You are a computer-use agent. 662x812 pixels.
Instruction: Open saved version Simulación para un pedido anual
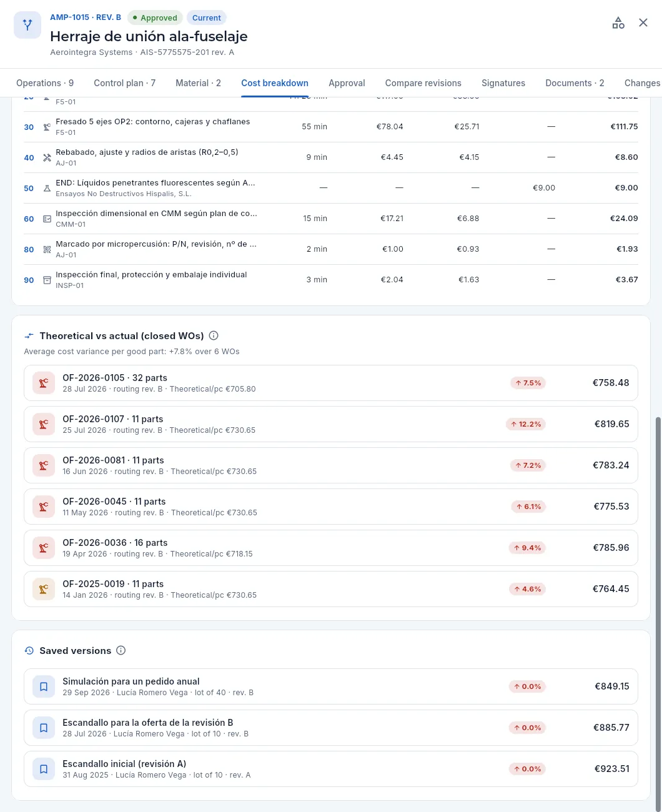[x=331, y=686]
